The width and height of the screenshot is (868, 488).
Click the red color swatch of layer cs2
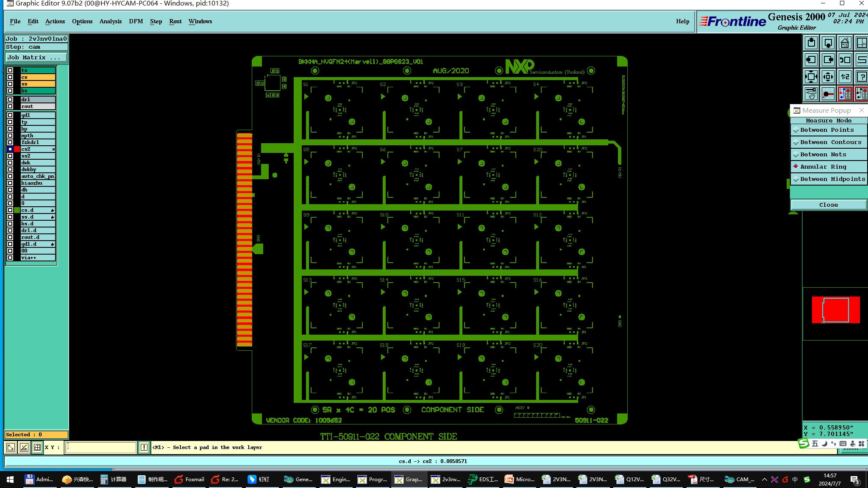click(17, 149)
